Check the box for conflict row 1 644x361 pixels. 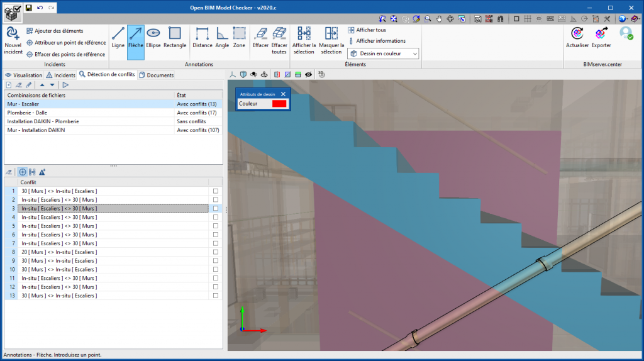tap(216, 191)
